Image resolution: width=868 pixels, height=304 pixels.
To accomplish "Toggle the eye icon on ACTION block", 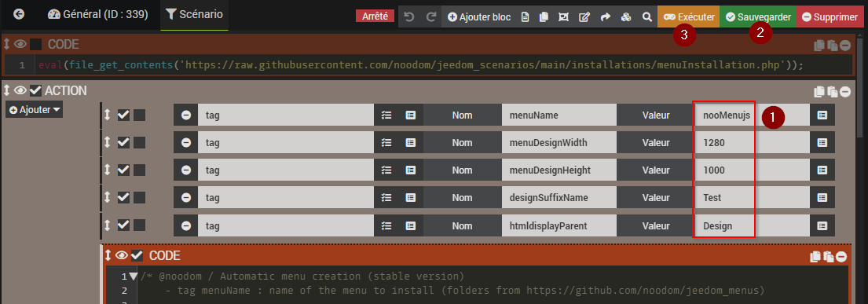I will 20,90.
